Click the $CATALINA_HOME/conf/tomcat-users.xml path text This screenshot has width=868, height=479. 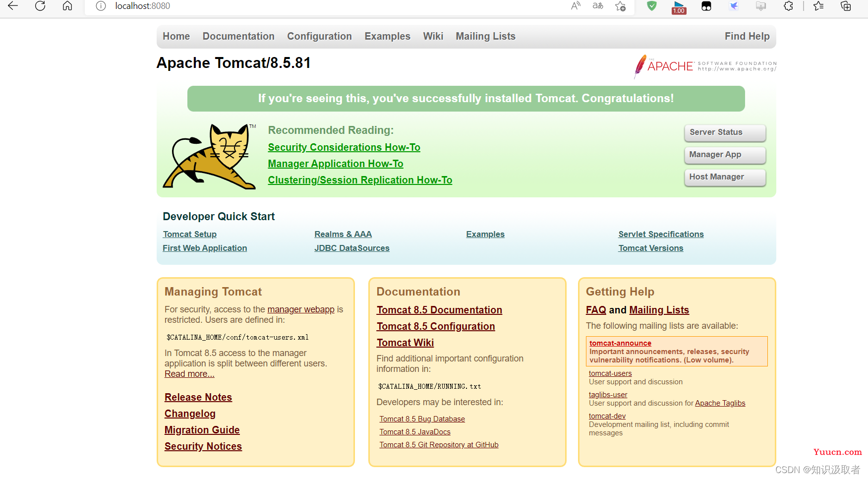tap(237, 337)
